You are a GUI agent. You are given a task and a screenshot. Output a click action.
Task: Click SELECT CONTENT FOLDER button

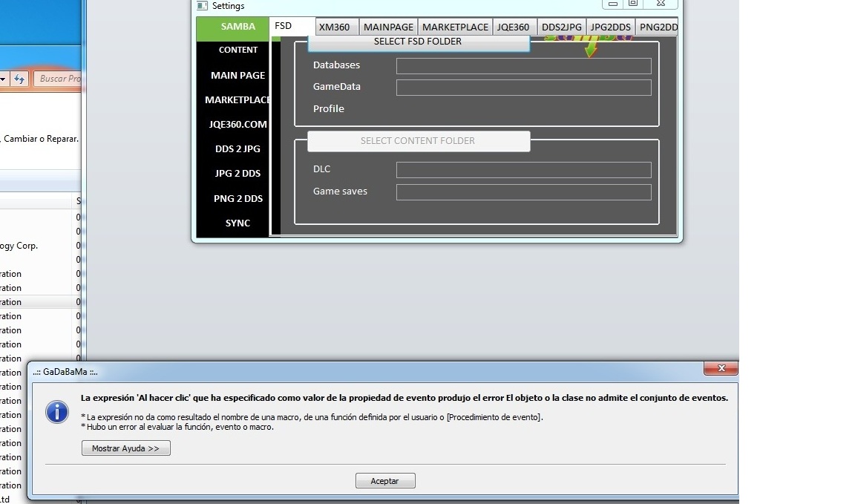pos(419,141)
